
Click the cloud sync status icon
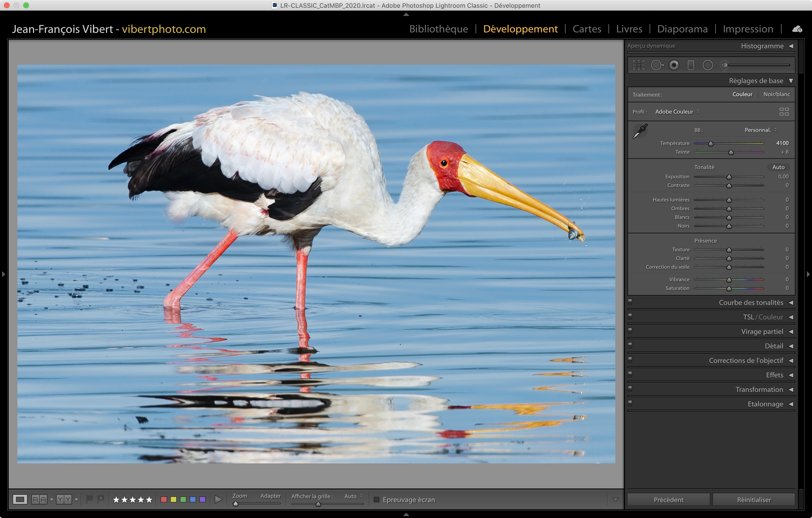[797, 29]
